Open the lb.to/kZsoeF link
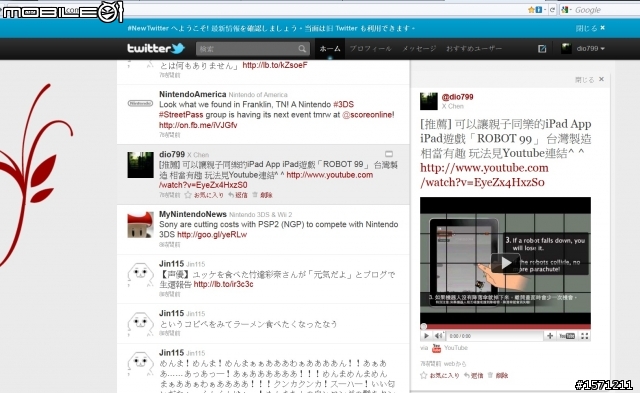640x393 pixels. tap(275, 65)
